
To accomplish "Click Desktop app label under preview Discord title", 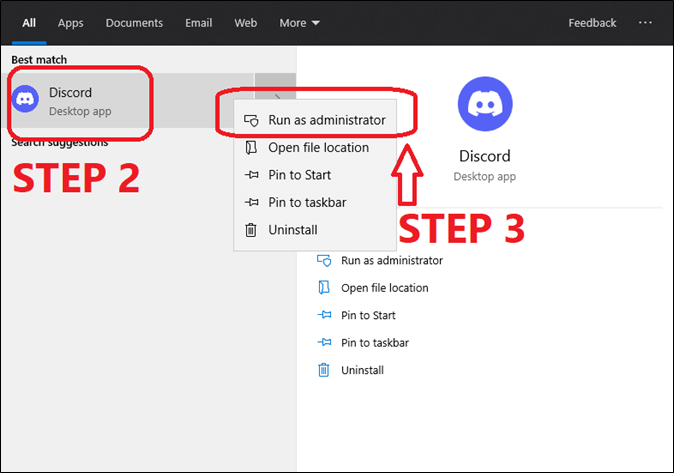I will [x=484, y=177].
